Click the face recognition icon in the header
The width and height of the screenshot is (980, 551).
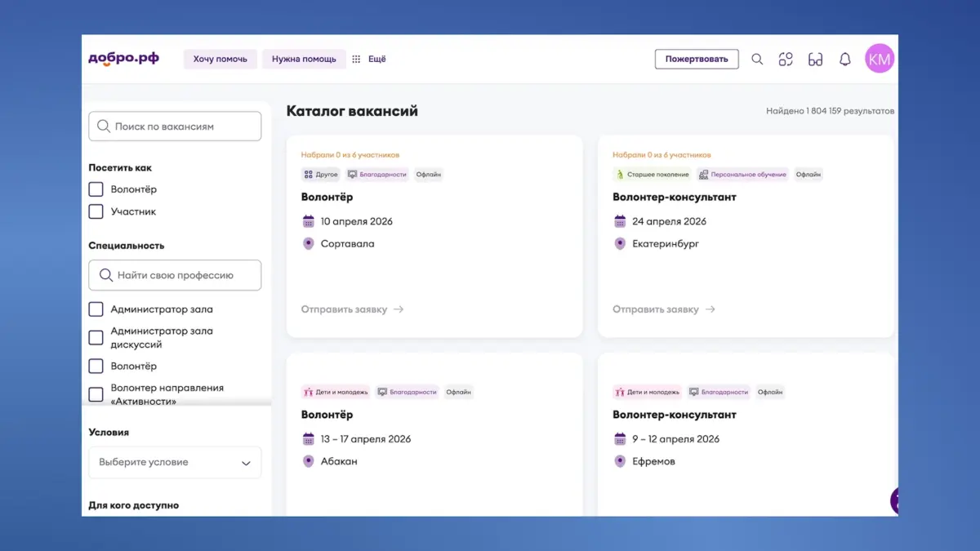tap(786, 59)
